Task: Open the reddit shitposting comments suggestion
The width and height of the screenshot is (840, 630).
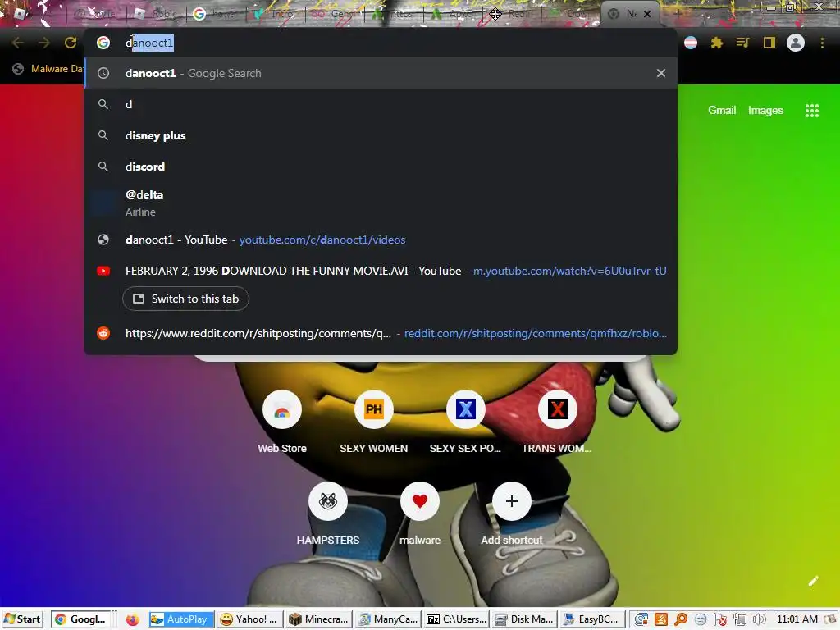Action: [381, 333]
